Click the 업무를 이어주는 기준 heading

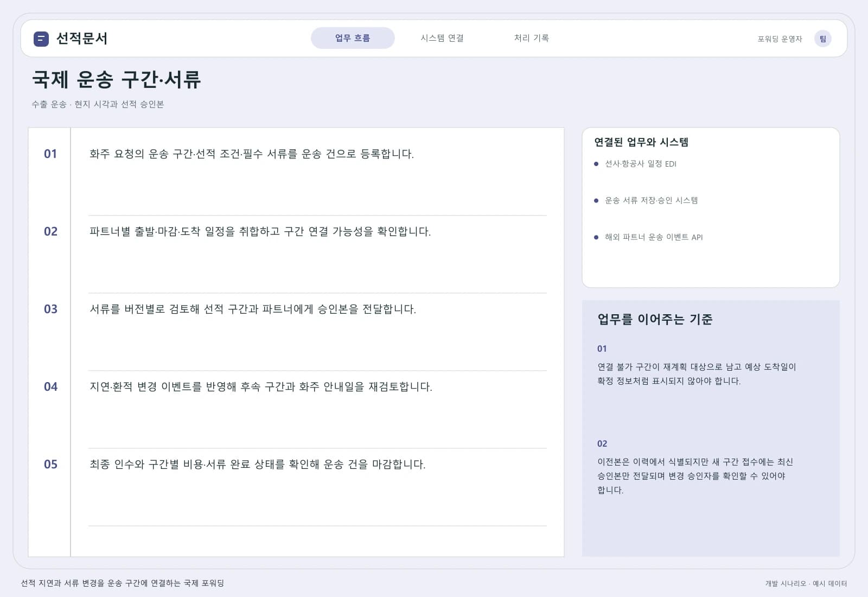coord(655,319)
